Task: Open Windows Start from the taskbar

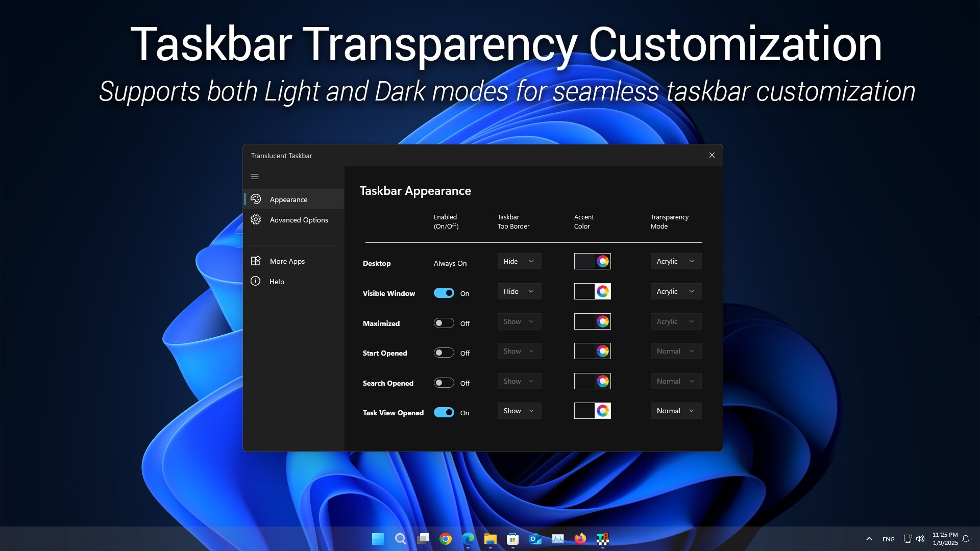Action: coord(378,539)
